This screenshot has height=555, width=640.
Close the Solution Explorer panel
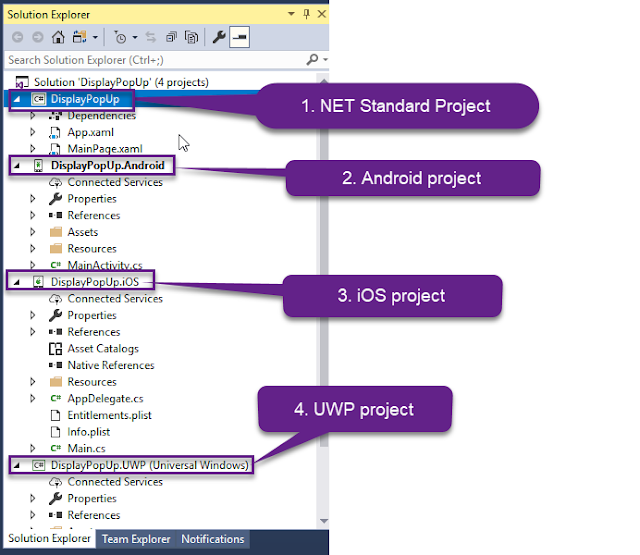click(322, 14)
